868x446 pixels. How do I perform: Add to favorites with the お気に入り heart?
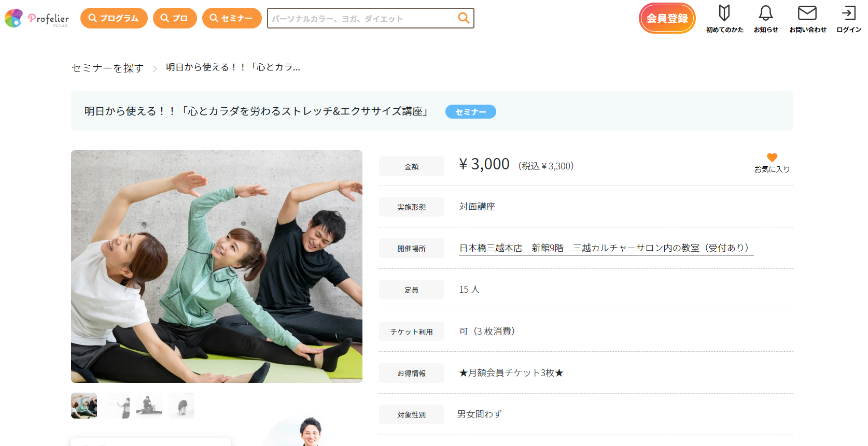click(x=772, y=163)
